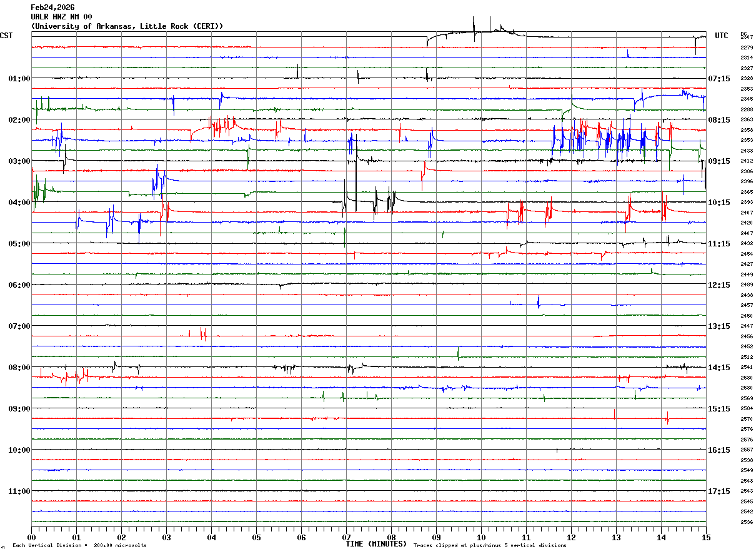This screenshot has width=756, height=554.
Task: Click the DC offset value '2584'
Action: click(747, 408)
